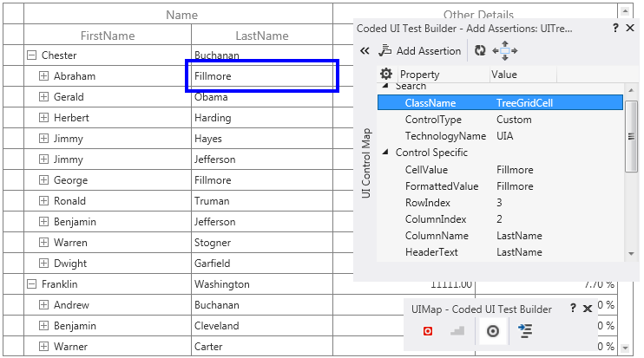
Task: Select the Harding cell
Action: (x=262, y=118)
